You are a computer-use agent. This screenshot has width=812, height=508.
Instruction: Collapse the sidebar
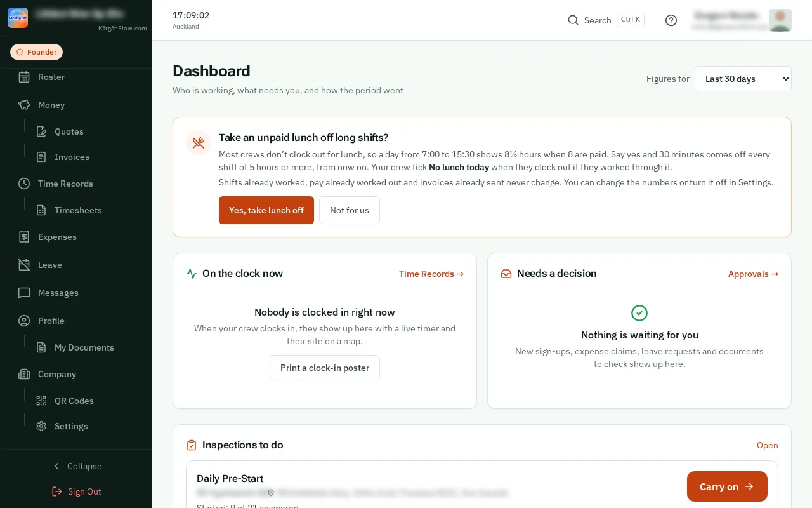tap(76, 466)
